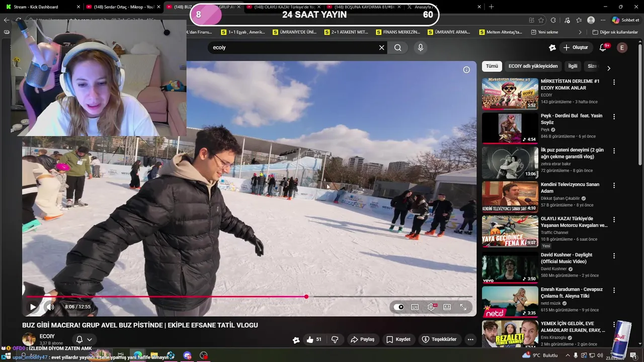Open Copilot Sohbet et button

point(625,20)
